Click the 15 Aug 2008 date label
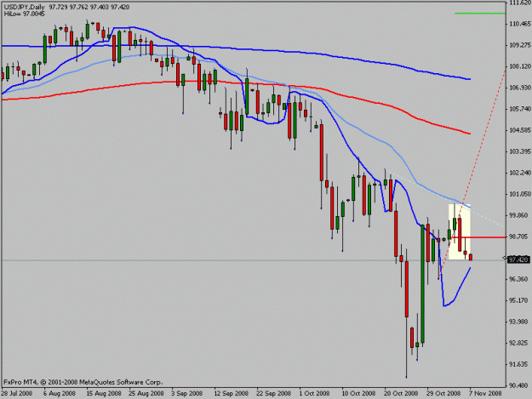Viewport: 532px width, 399px height. click(104, 393)
